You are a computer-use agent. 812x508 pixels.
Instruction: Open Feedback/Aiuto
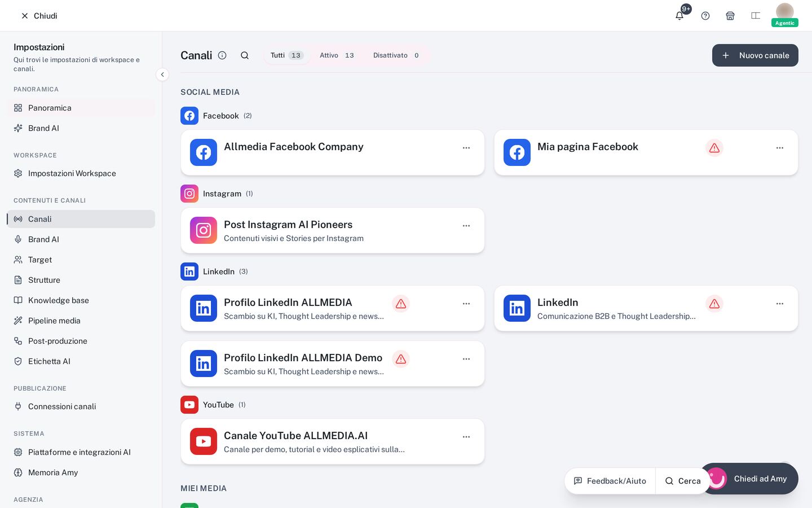click(610, 481)
